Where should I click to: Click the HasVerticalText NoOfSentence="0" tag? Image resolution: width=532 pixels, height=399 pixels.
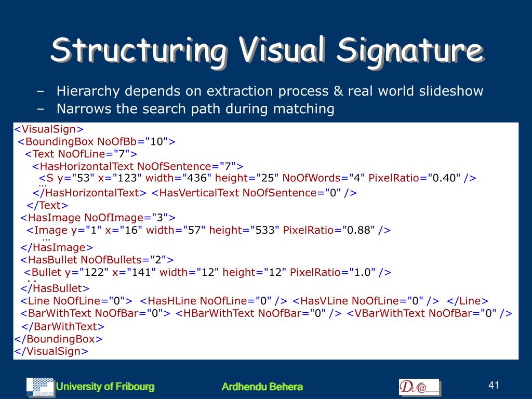(254, 193)
